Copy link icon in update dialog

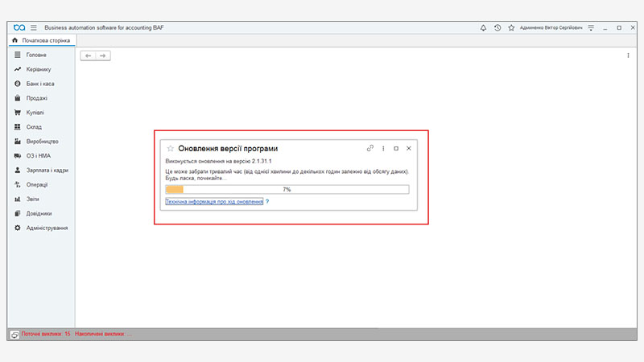tap(370, 148)
